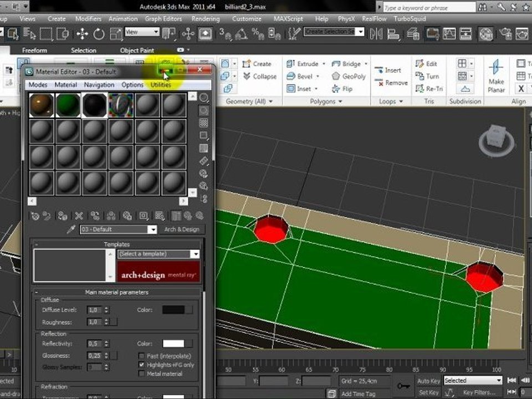Select the green material sample sphere

[x=68, y=105]
